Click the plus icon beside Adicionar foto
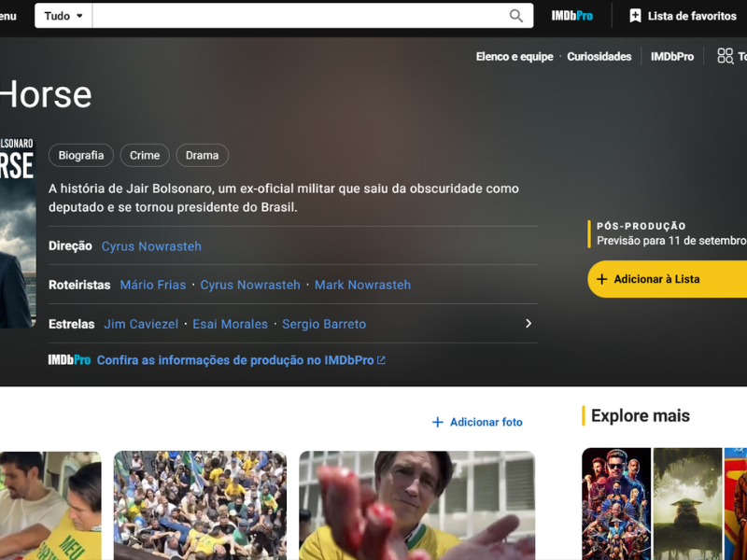This screenshot has height=560, width=747. click(x=437, y=422)
